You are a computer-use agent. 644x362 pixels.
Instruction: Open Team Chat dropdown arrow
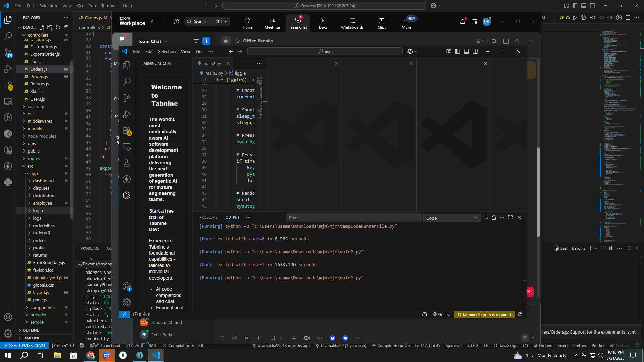click(166, 41)
